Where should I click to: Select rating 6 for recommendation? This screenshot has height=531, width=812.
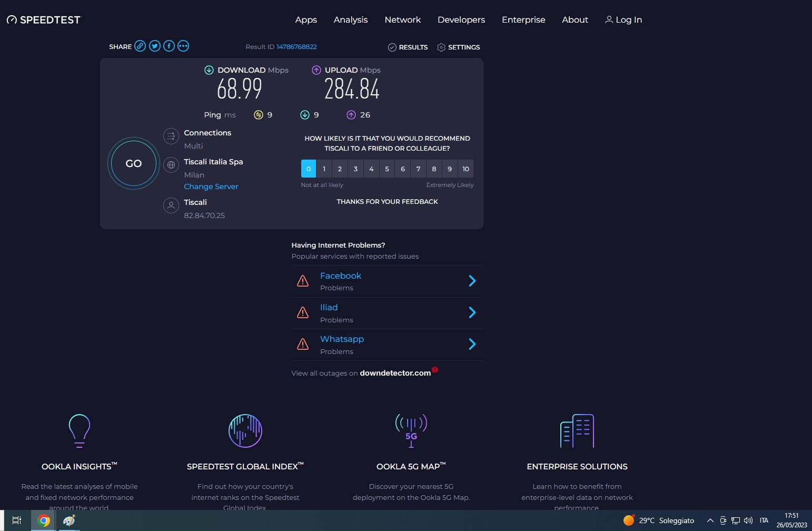coord(403,169)
